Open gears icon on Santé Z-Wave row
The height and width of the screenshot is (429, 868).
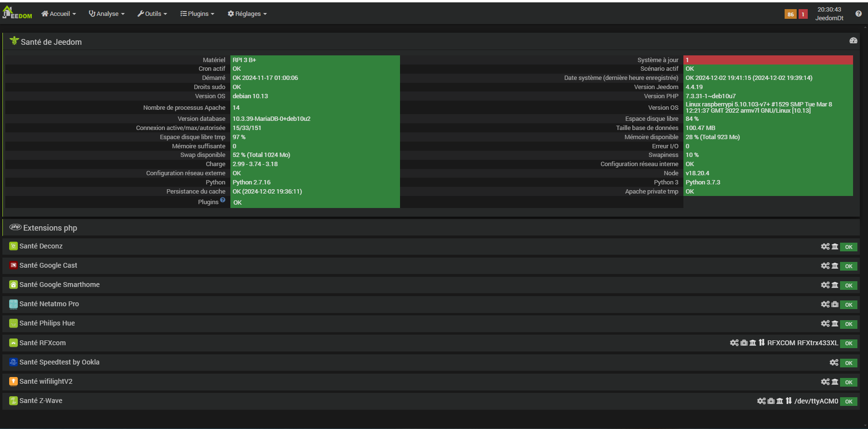761,401
